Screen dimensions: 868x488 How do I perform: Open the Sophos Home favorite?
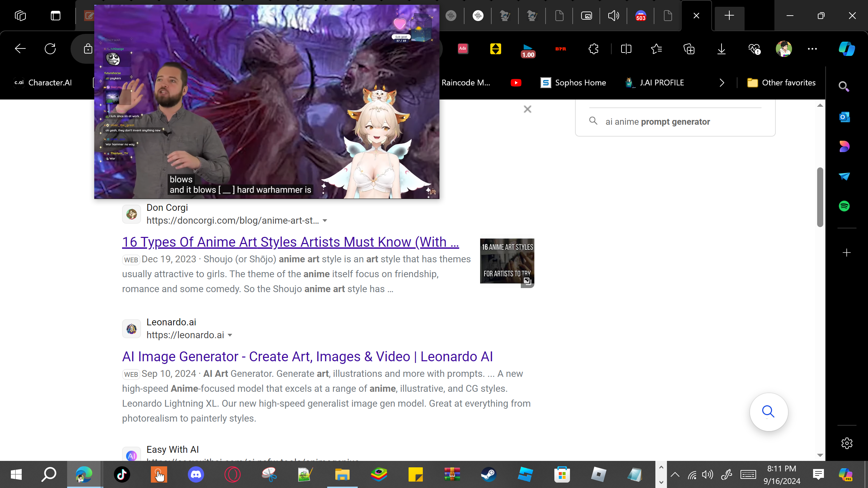tap(573, 83)
